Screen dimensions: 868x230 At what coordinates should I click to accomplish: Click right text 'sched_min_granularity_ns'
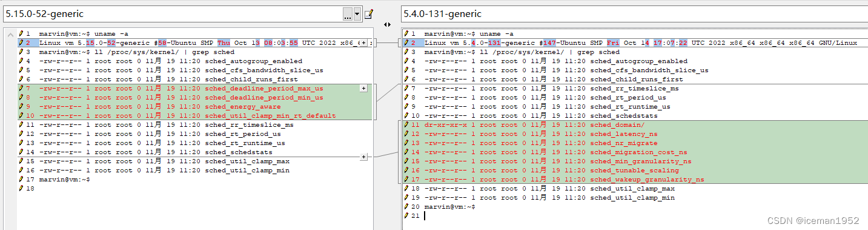641,161
